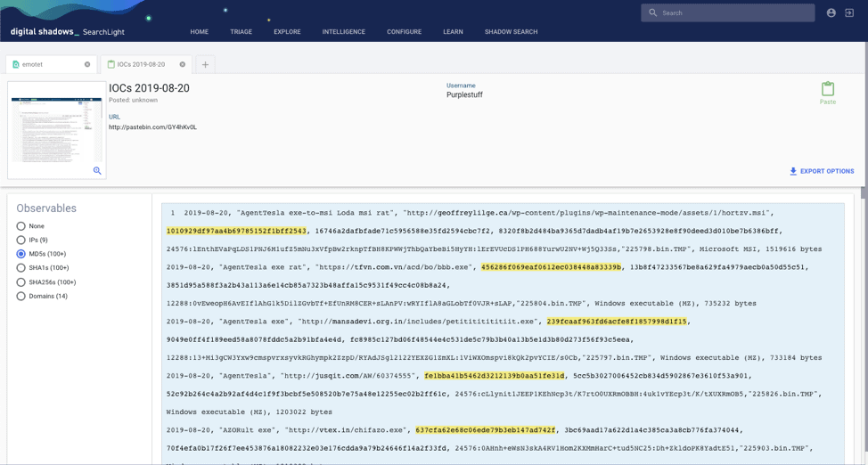Select the MD5s (100+) option
868x465 pixels.
(x=21, y=254)
